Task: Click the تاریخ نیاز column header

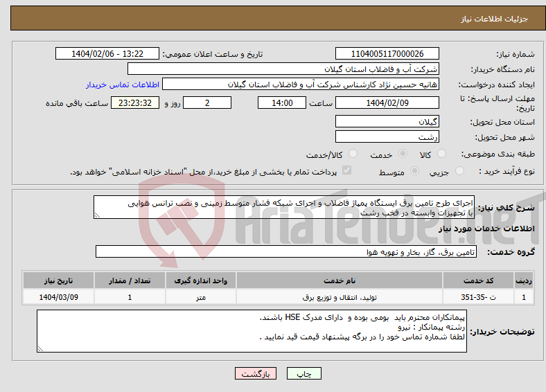Action: click(x=58, y=280)
